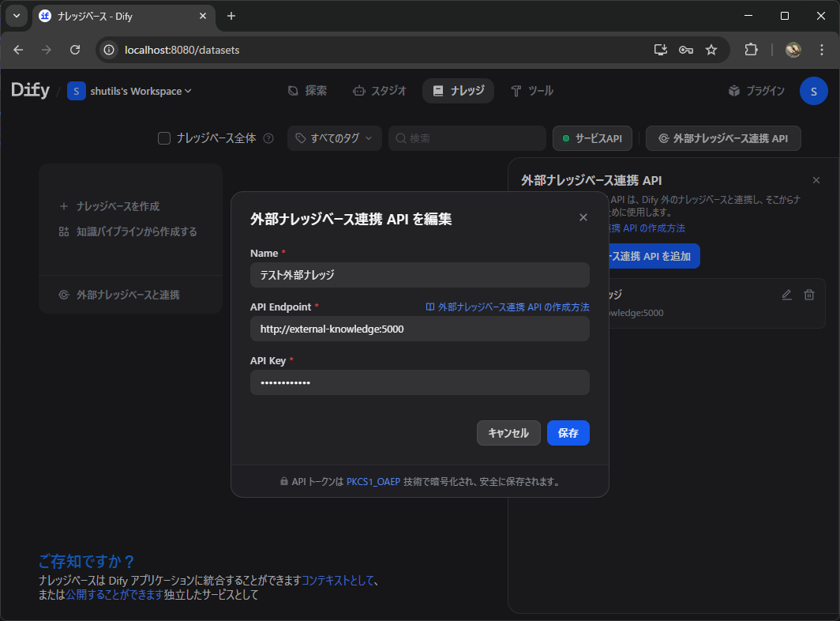Click the Dify logo
Image resolution: width=840 pixels, height=621 pixels.
(30, 90)
